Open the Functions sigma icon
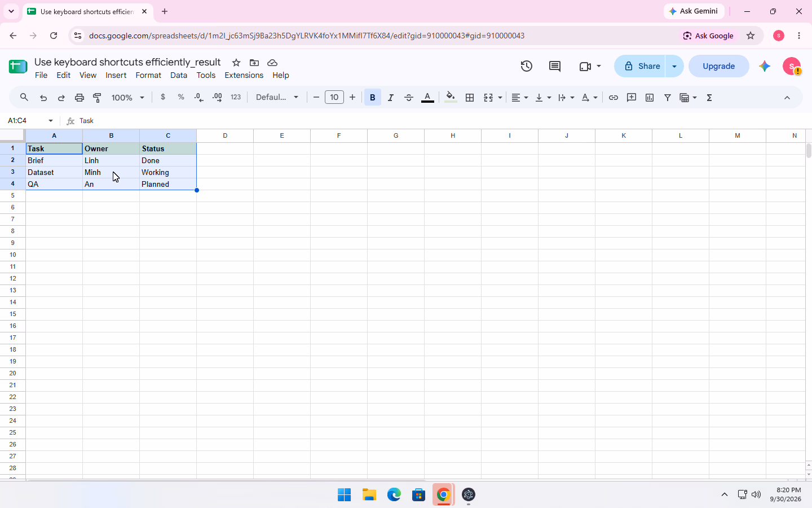 [709, 98]
